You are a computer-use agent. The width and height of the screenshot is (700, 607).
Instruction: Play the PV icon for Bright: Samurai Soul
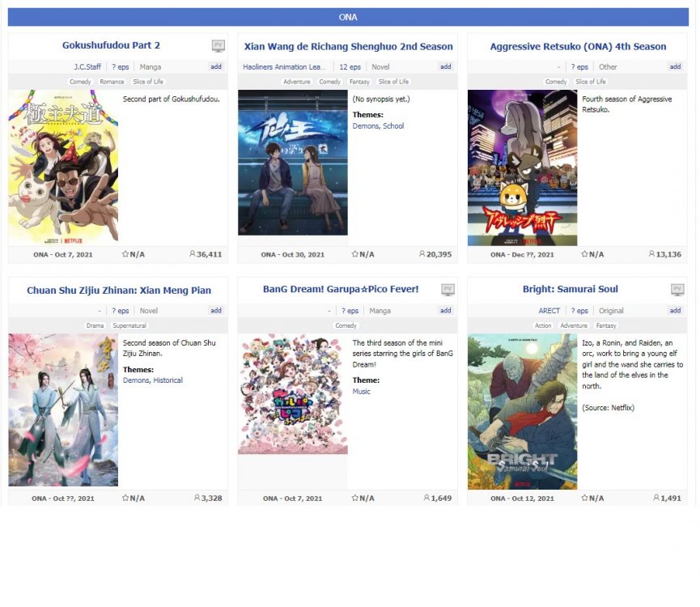pos(677,290)
